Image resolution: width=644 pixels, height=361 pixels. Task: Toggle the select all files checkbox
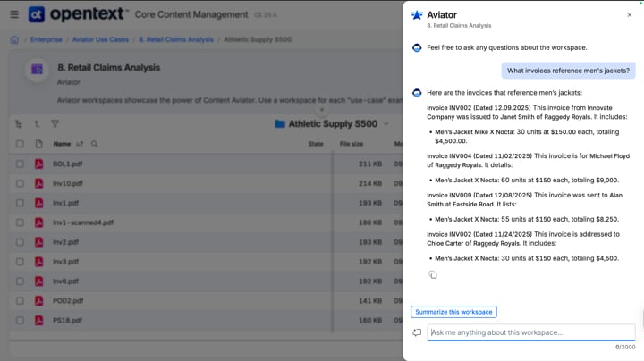tap(20, 144)
